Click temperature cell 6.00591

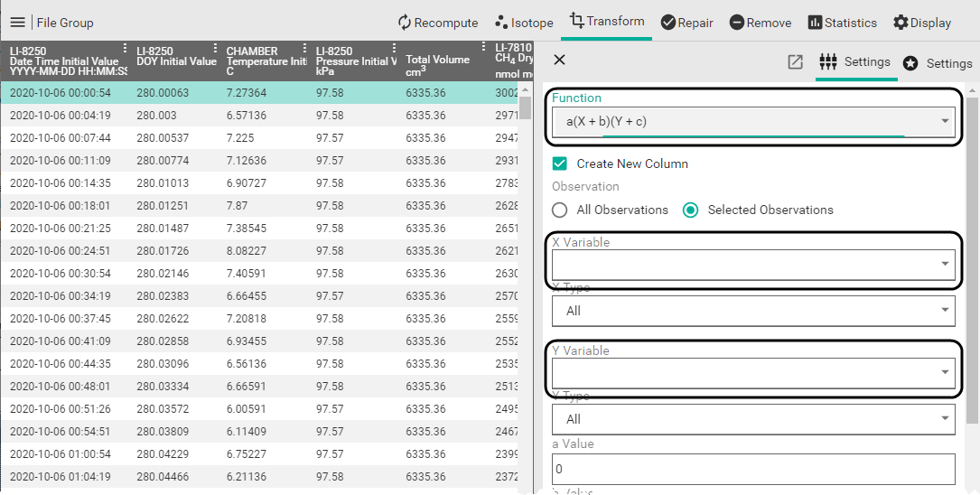247,409
